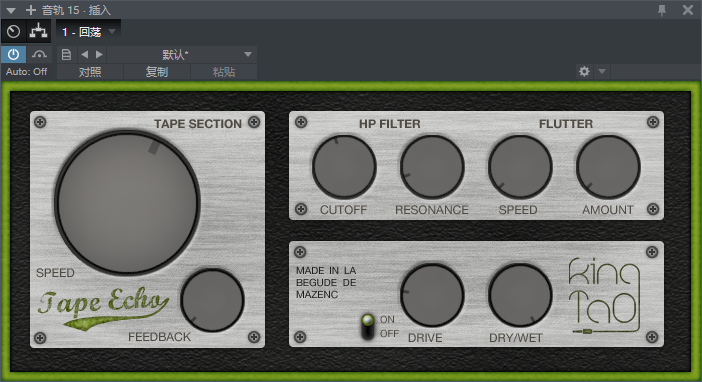The width and height of the screenshot is (702, 382).
Task: Select the 1 - 回荡 plugin tab
Action: [x=89, y=31]
